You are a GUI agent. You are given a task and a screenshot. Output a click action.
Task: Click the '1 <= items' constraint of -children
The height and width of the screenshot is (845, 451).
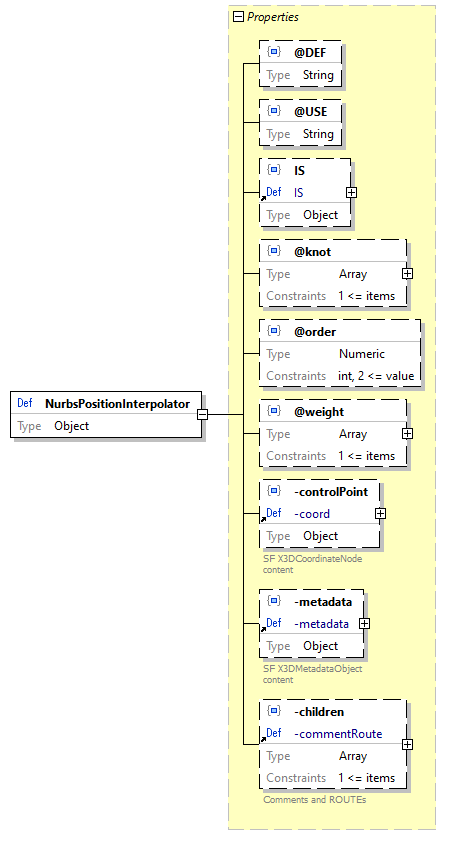(366, 778)
